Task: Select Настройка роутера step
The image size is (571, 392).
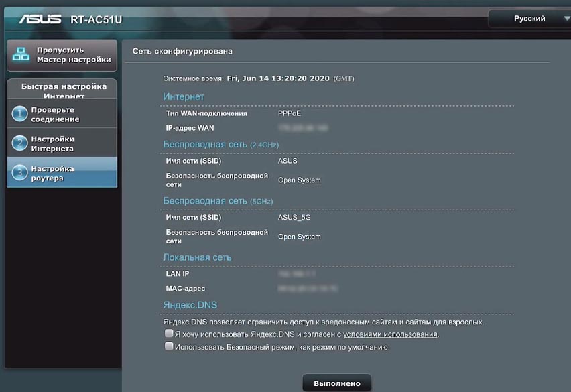Action: coord(52,173)
